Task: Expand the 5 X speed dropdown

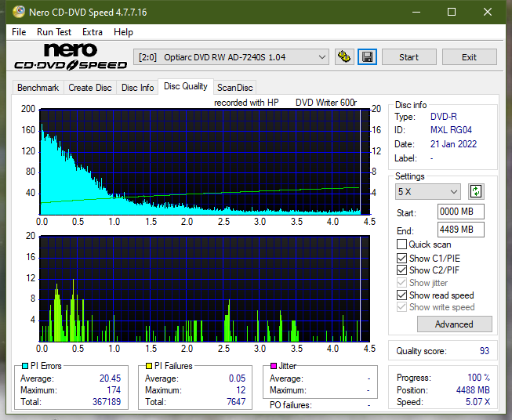Action: click(x=427, y=191)
